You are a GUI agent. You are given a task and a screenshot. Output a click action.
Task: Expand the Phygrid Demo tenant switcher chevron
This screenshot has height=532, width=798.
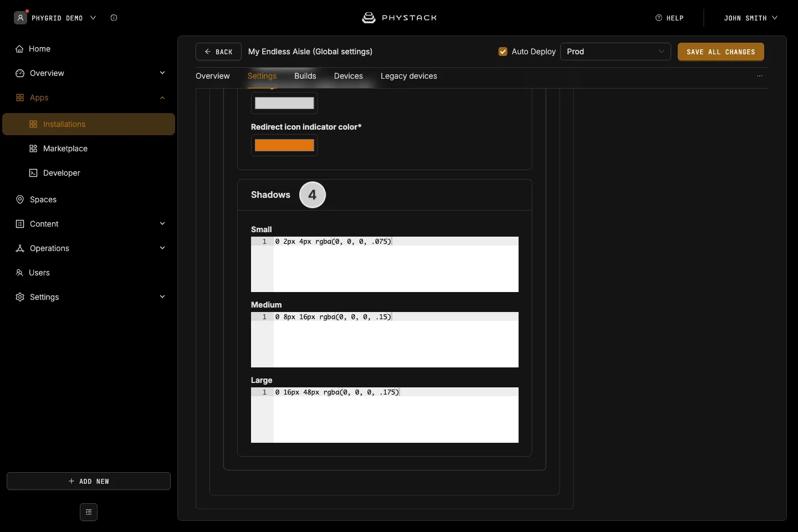pyautogui.click(x=93, y=18)
